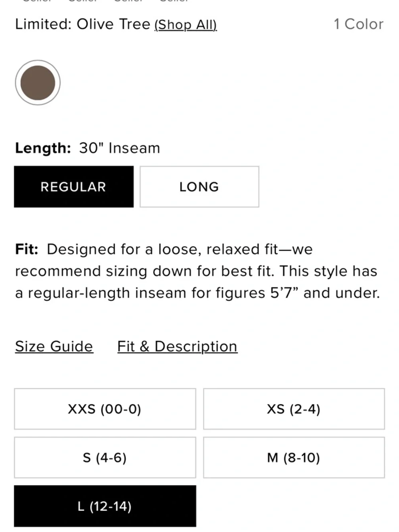This screenshot has width=399, height=532.
Task: Click the Length 30" Inseam label
Action: tap(87, 148)
